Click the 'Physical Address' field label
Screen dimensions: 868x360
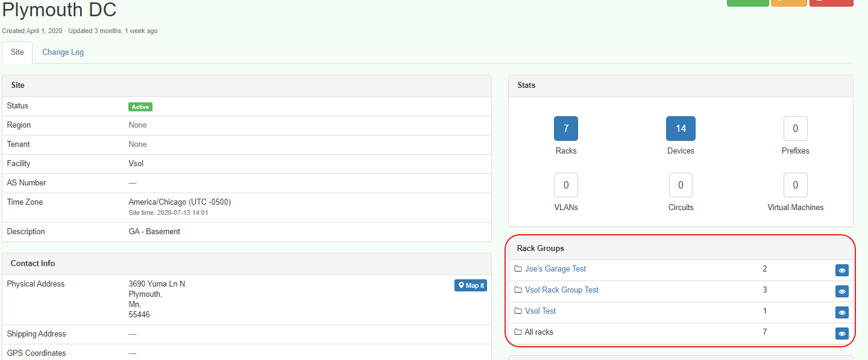tap(36, 284)
